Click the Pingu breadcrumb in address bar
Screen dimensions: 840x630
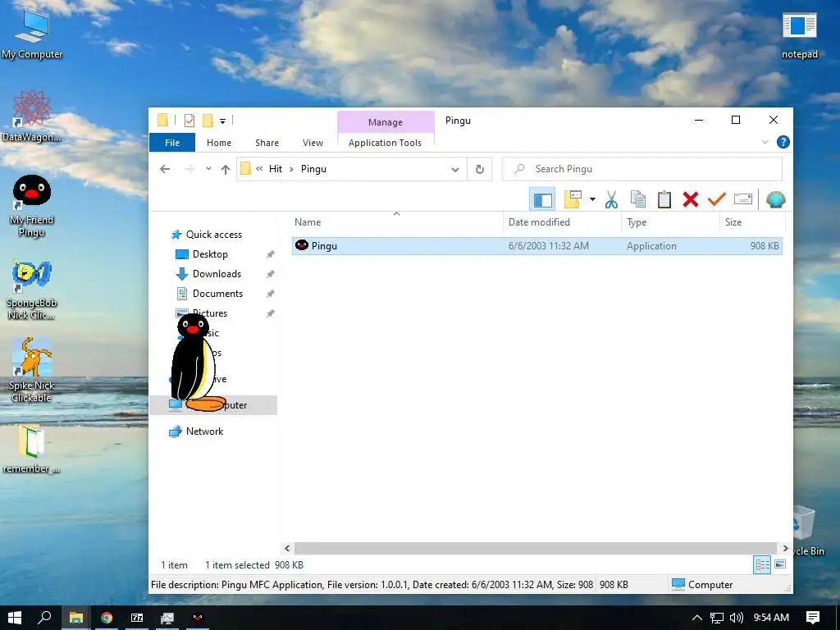click(x=313, y=169)
